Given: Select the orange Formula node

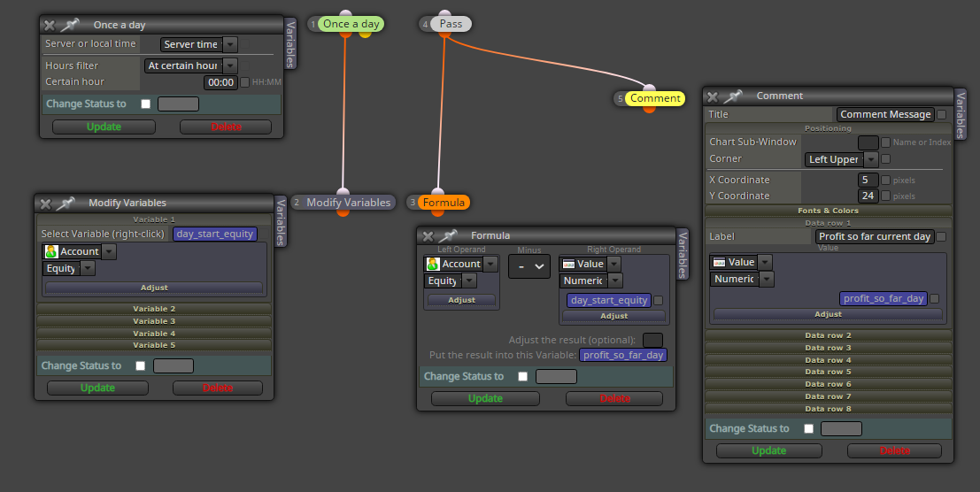Looking at the screenshot, I should click(x=444, y=203).
